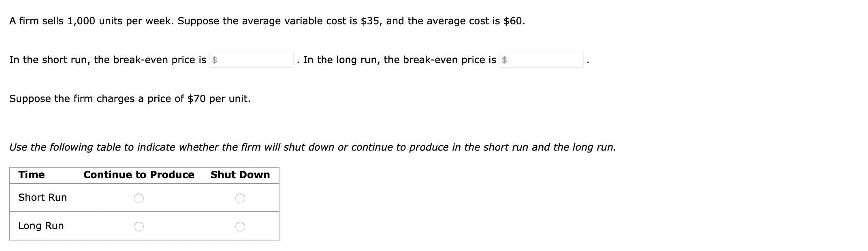Click the dollar sign before the first blank
This screenshot has height=251, width=868.
(215, 60)
